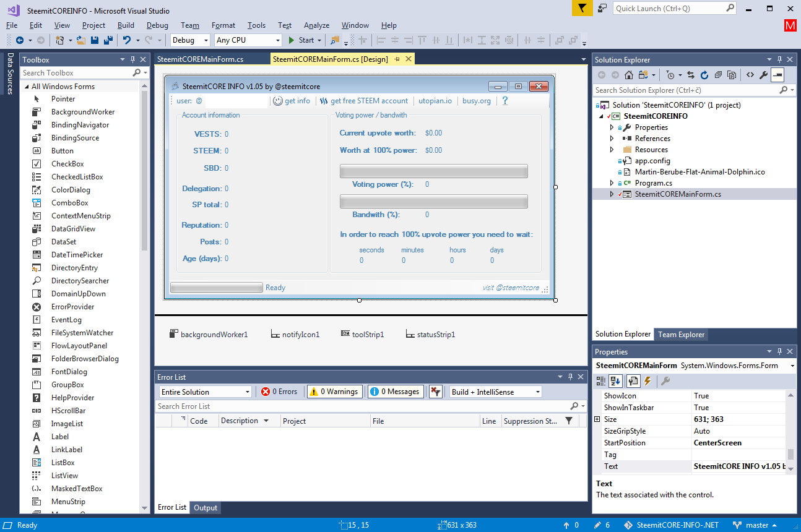Toggle the 0 Messages filter button
Screen dimensions: 801x532
click(396, 392)
